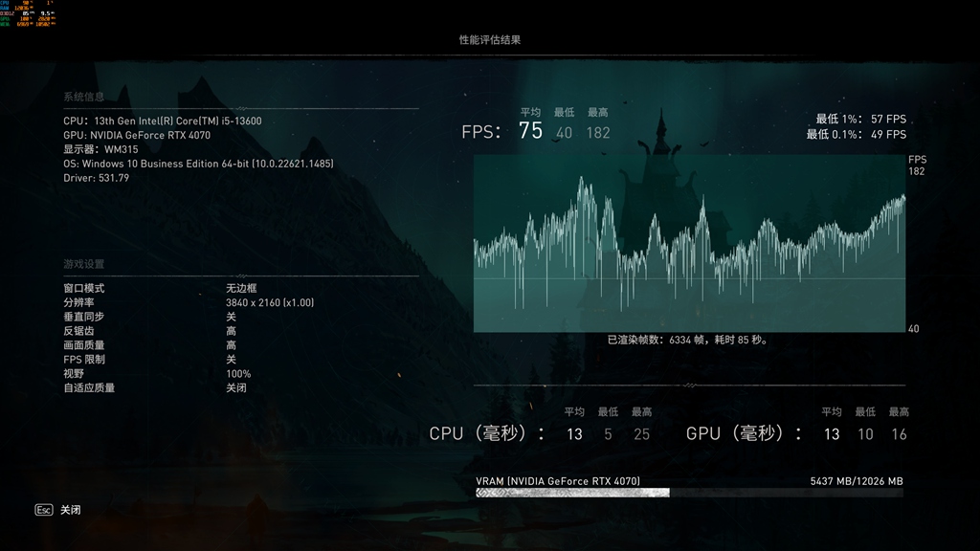Click the 自适应质量 setting label
The width and height of the screenshot is (980, 551).
click(89, 388)
